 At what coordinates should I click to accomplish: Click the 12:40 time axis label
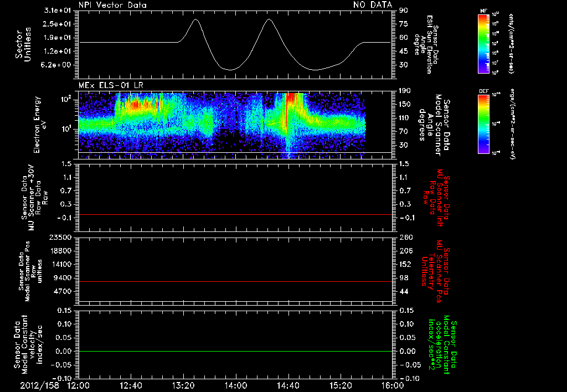coord(131,385)
